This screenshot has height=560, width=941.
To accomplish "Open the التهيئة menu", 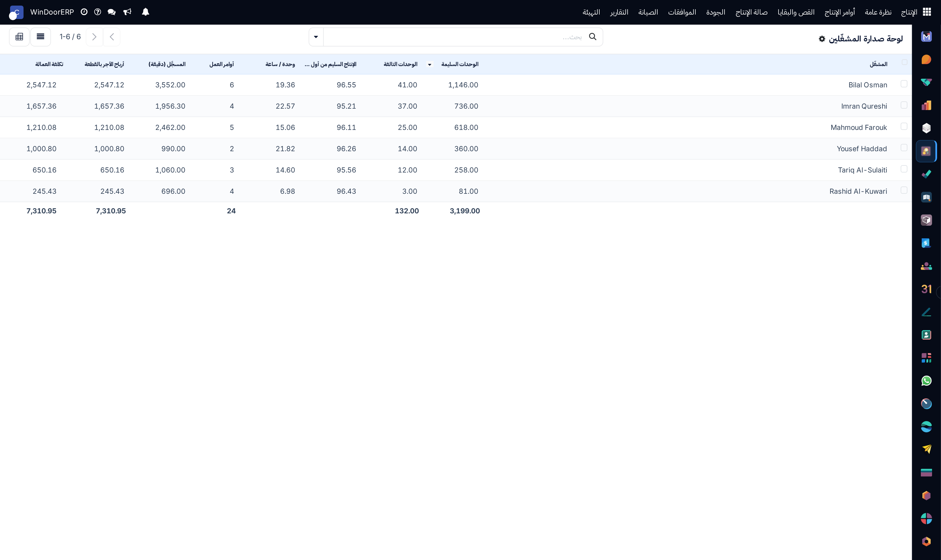I will [591, 12].
